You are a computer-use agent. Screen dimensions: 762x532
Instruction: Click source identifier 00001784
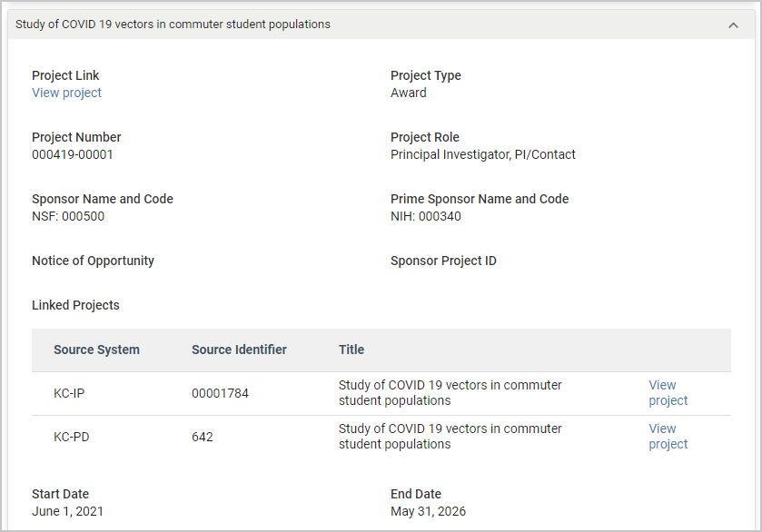point(220,393)
